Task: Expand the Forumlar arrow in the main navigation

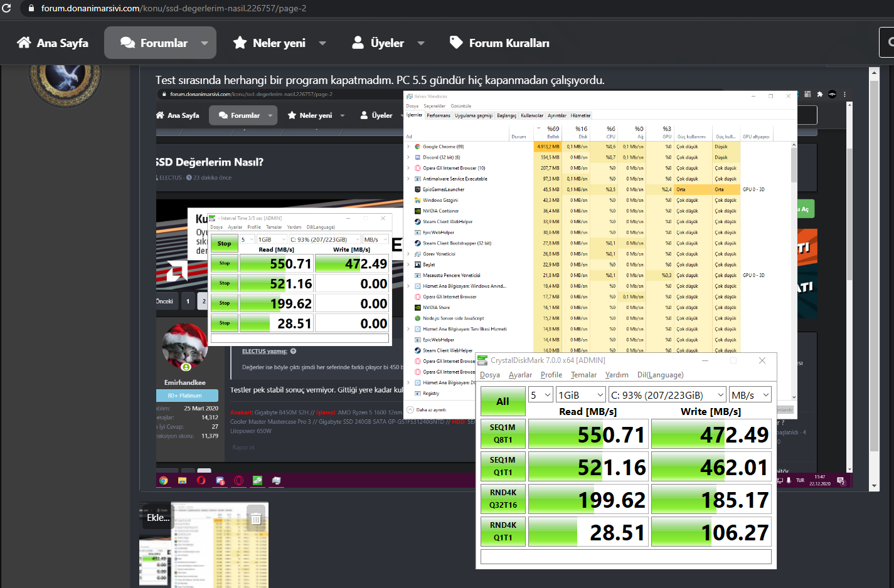Action: click(x=205, y=43)
